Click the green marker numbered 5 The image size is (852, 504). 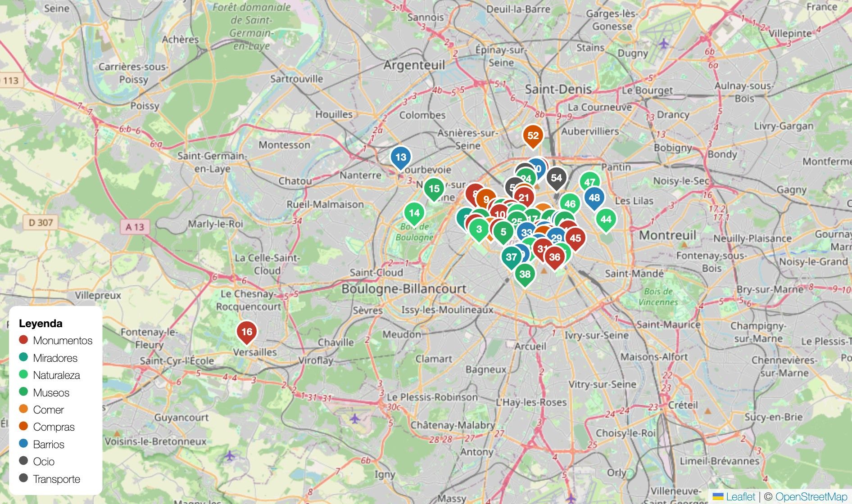point(503,233)
